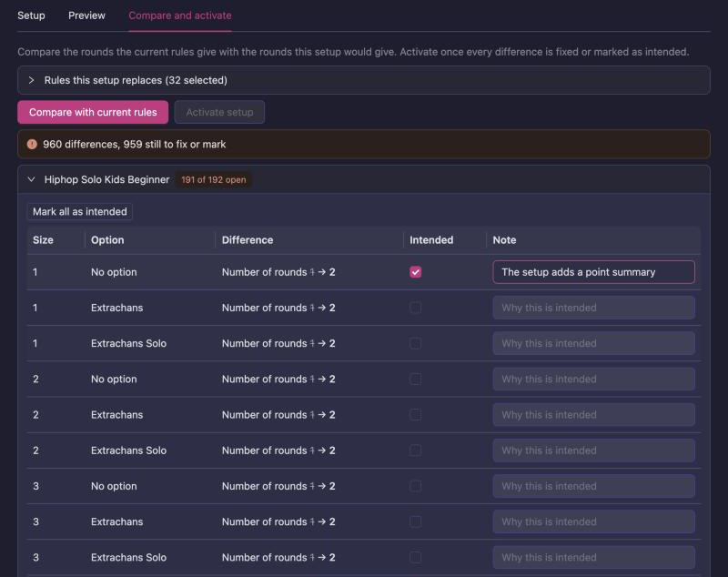Tick Intended for size 2 Extrachans Solo

[416, 450]
